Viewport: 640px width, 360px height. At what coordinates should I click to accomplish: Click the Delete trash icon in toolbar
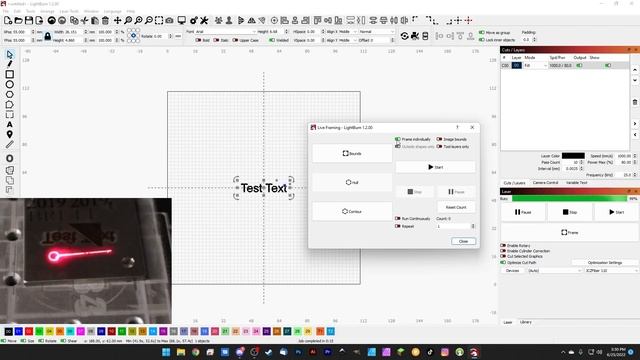click(x=105, y=20)
